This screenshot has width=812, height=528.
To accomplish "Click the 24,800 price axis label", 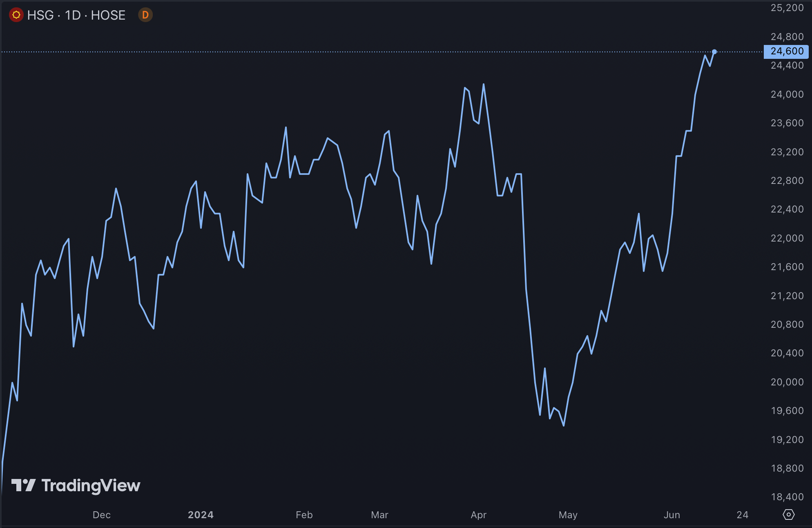I will point(787,37).
